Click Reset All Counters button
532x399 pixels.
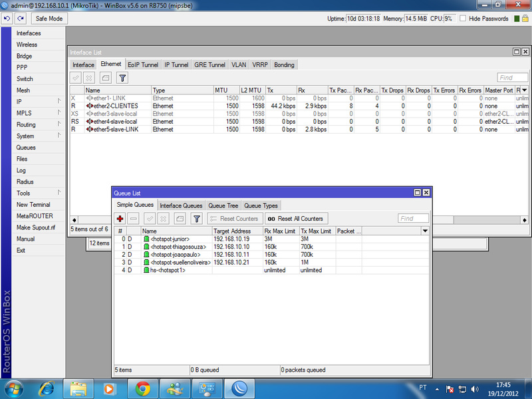click(x=296, y=219)
